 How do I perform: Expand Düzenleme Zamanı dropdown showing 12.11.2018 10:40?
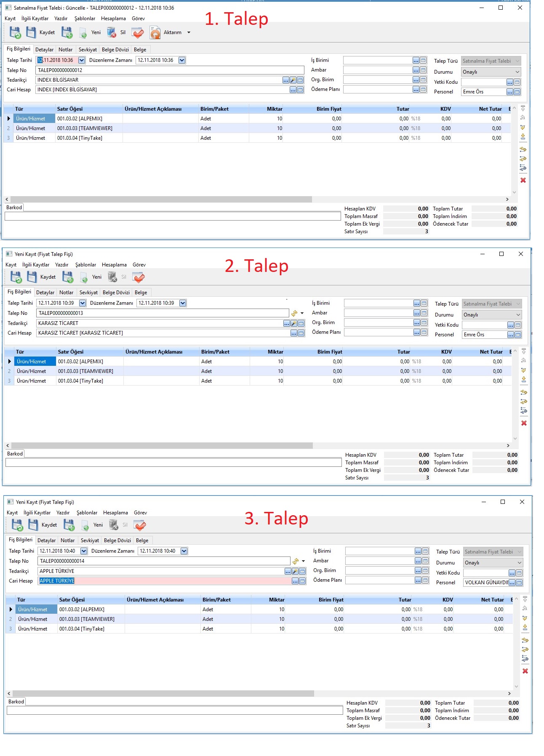coord(184,551)
